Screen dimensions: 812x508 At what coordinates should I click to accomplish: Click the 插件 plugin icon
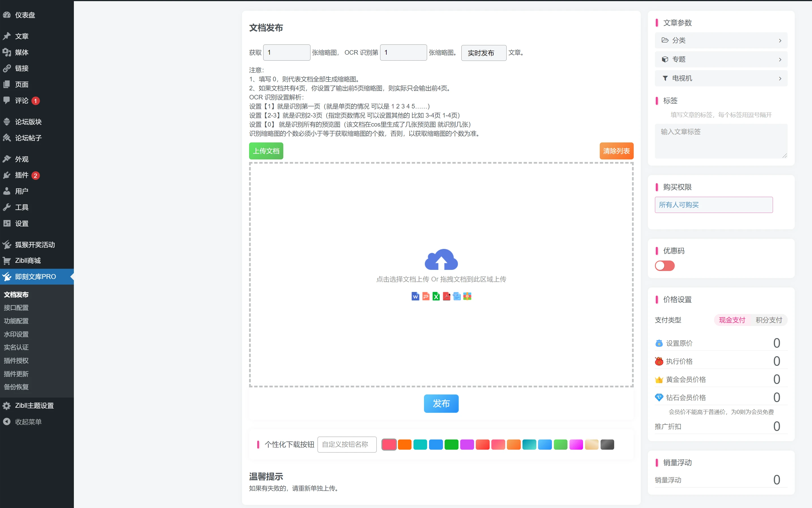7,175
